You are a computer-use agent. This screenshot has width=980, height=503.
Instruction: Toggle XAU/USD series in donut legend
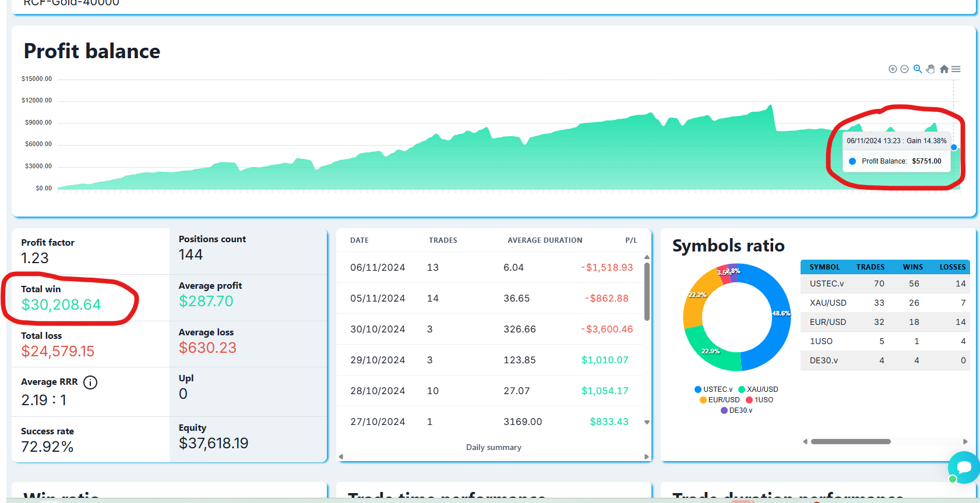click(x=758, y=389)
